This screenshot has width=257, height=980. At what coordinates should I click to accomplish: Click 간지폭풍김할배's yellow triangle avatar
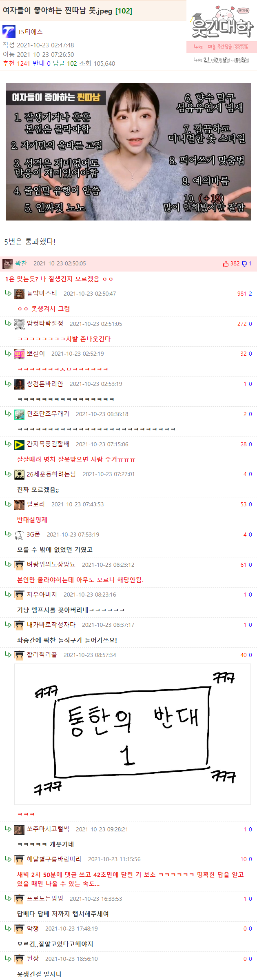click(x=19, y=444)
